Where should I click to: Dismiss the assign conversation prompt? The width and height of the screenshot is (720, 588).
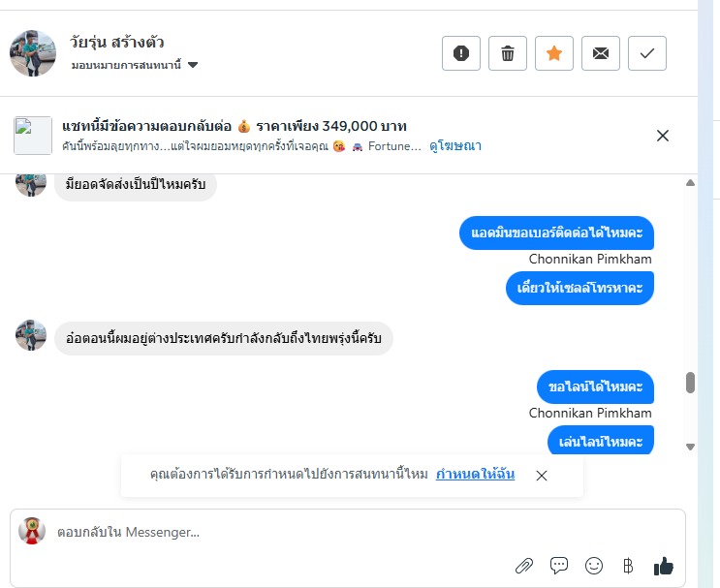coord(542,476)
